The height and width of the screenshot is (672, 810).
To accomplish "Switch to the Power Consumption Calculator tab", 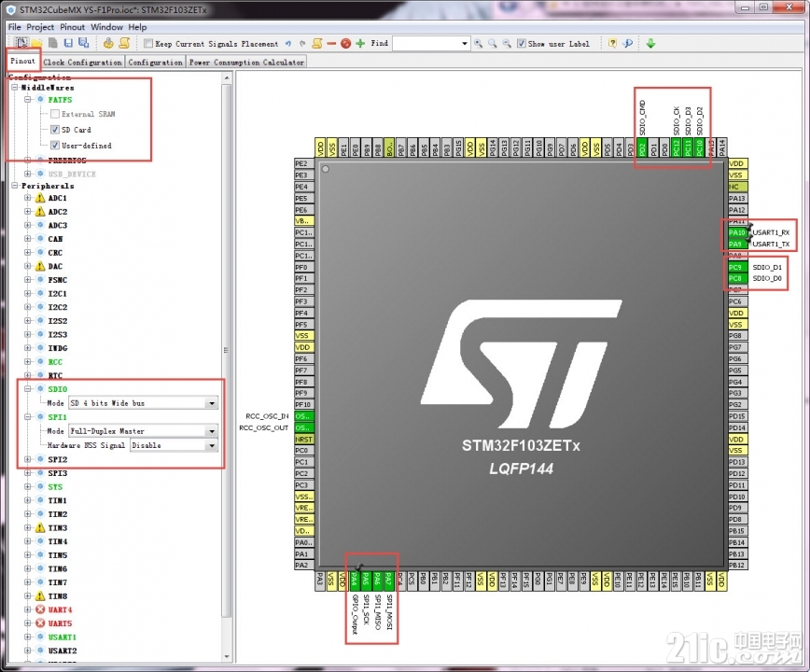I will [x=246, y=62].
